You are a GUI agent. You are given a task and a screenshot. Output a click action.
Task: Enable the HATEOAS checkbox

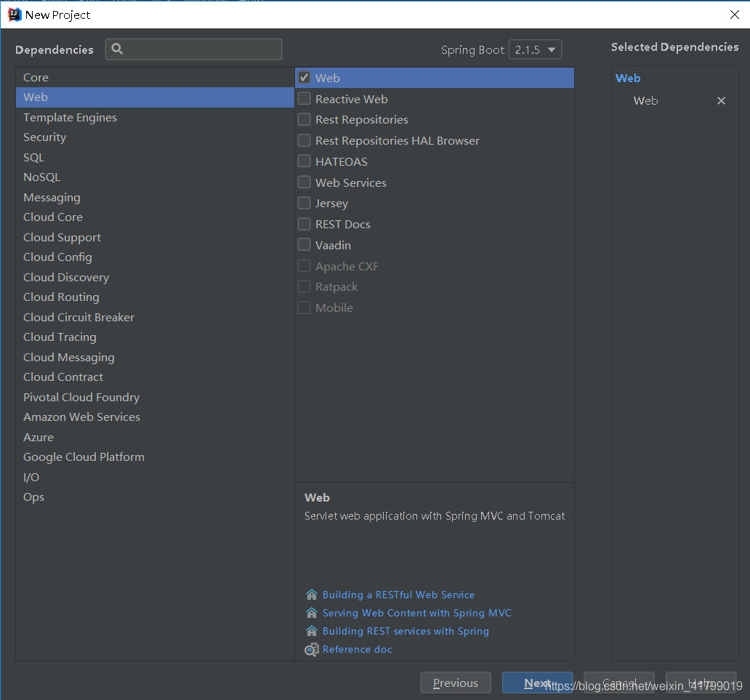coord(305,161)
